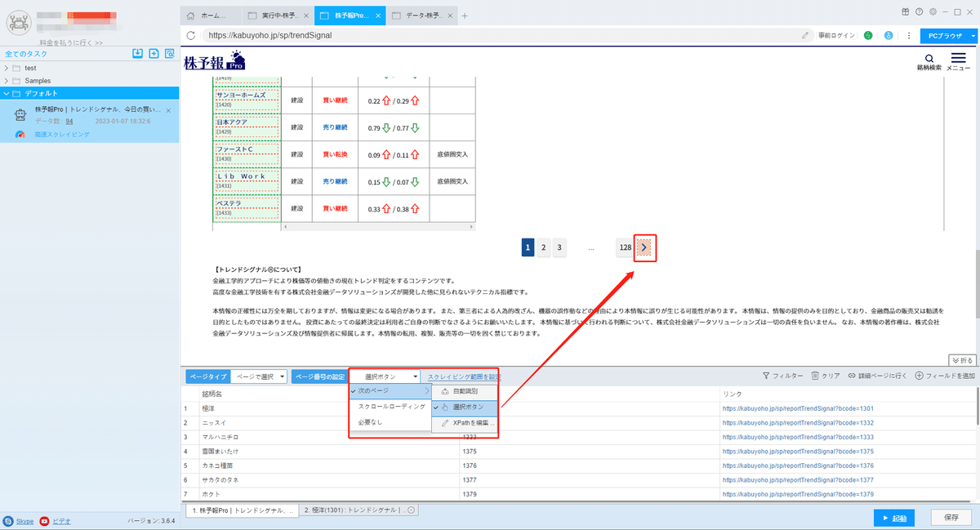Click the 銘柄検索 magnifier icon
The image size is (980, 530).
click(929, 58)
